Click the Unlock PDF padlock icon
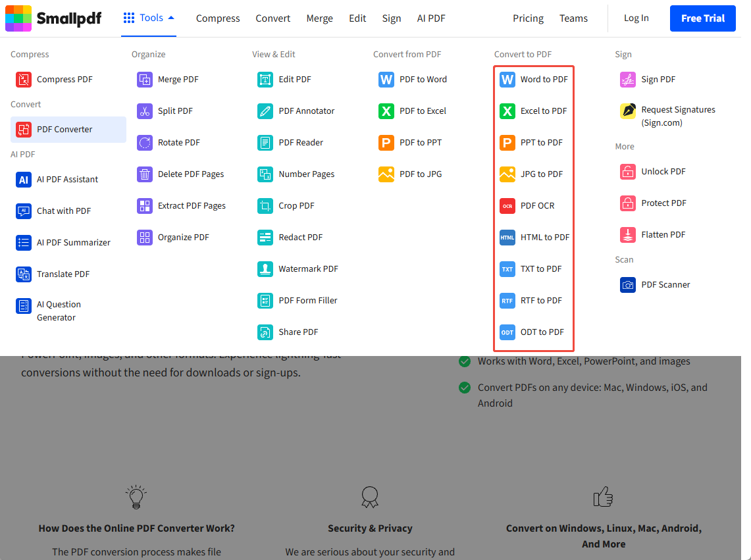The height and width of the screenshot is (560, 751). point(628,172)
